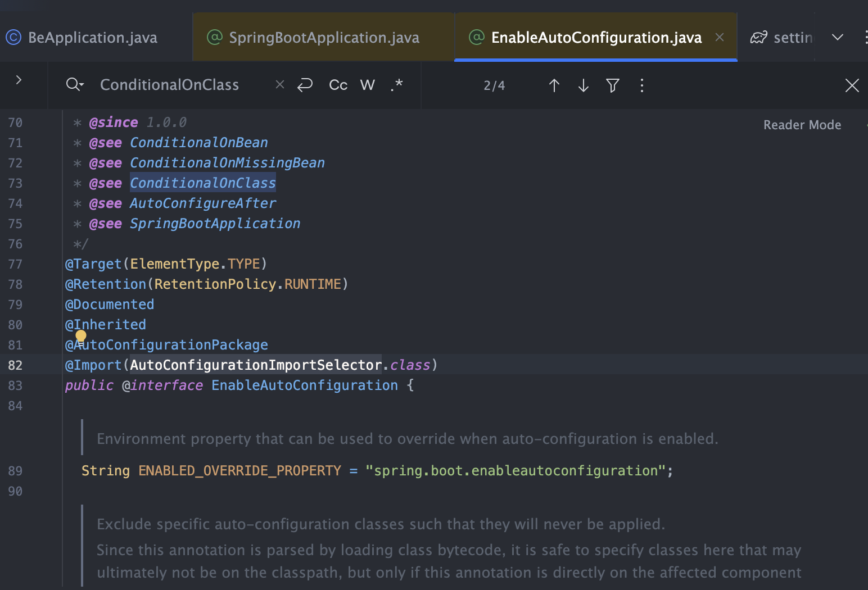Click the EnableAutoConfiguration annotation file icon
The image size is (868, 590).
[x=476, y=37]
